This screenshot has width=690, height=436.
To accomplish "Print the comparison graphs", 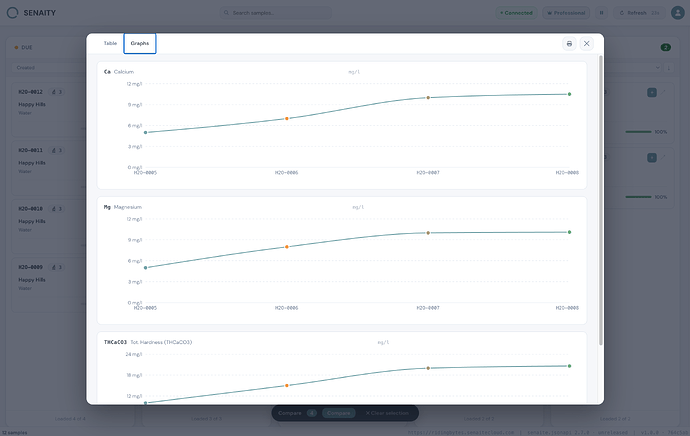I will [569, 44].
